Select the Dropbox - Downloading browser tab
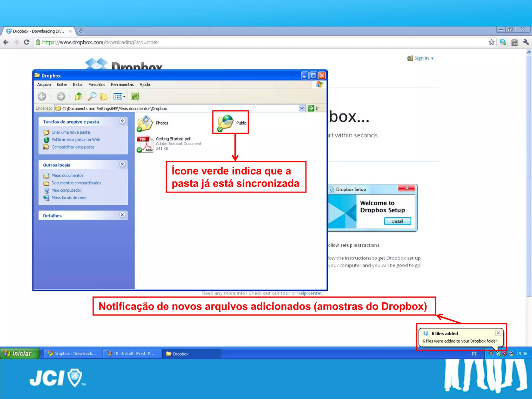 tap(39, 31)
